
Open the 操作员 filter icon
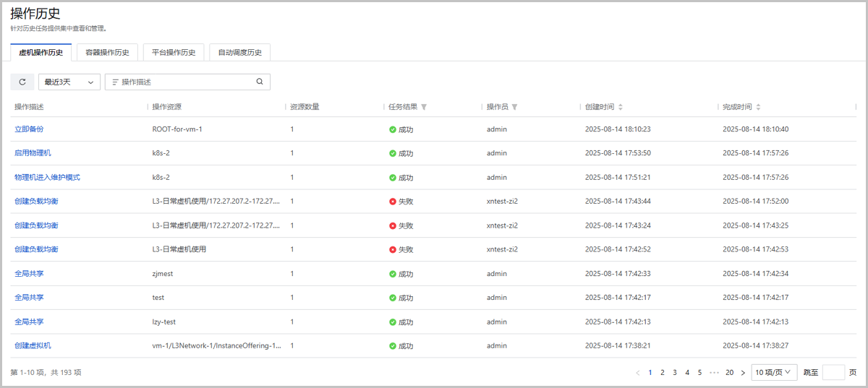pyautogui.click(x=514, y=107)
